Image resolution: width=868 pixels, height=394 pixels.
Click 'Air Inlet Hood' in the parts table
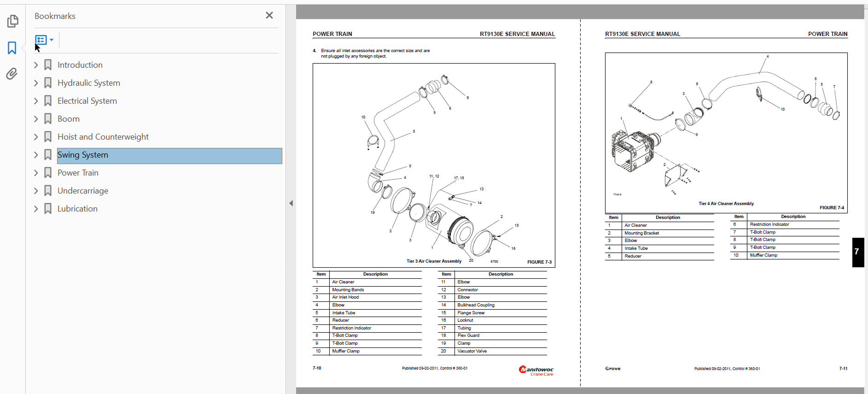345,297
